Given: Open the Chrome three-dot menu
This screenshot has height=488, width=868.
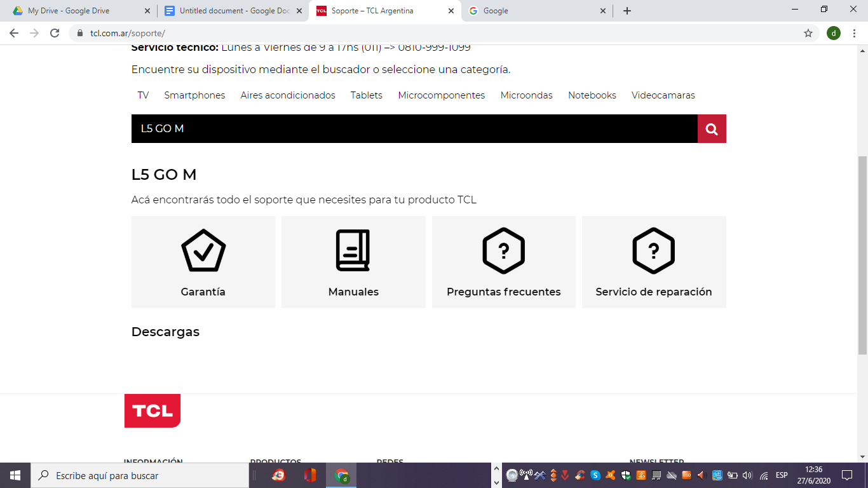Looking at the screenshot, I should click(x=855, y=33).
